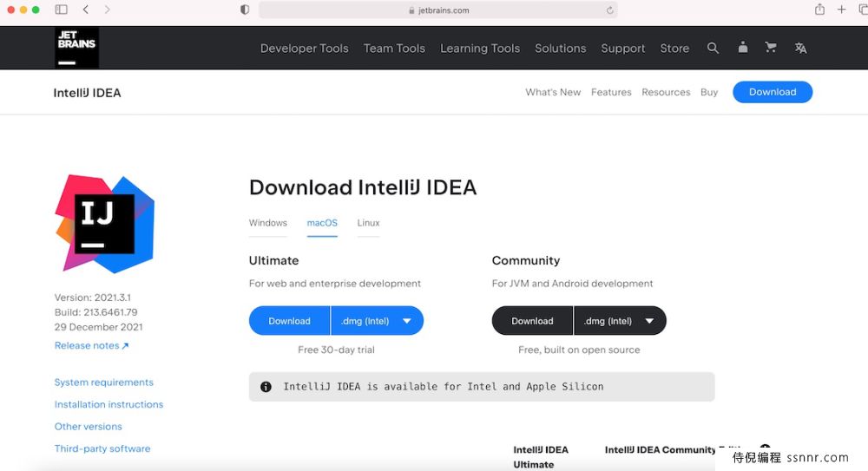
Task: Expand the Ultimate .dmg (Intel) dropdown
Action: [407, 321]
